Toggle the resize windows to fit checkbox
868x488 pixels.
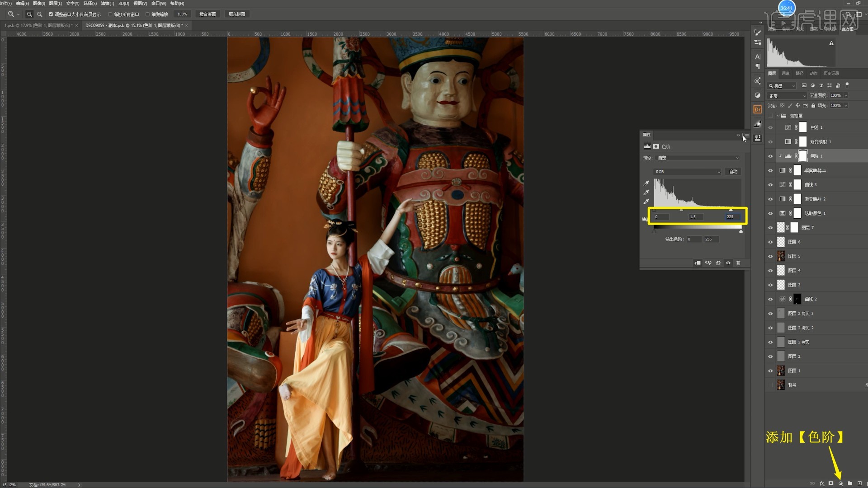51,14
